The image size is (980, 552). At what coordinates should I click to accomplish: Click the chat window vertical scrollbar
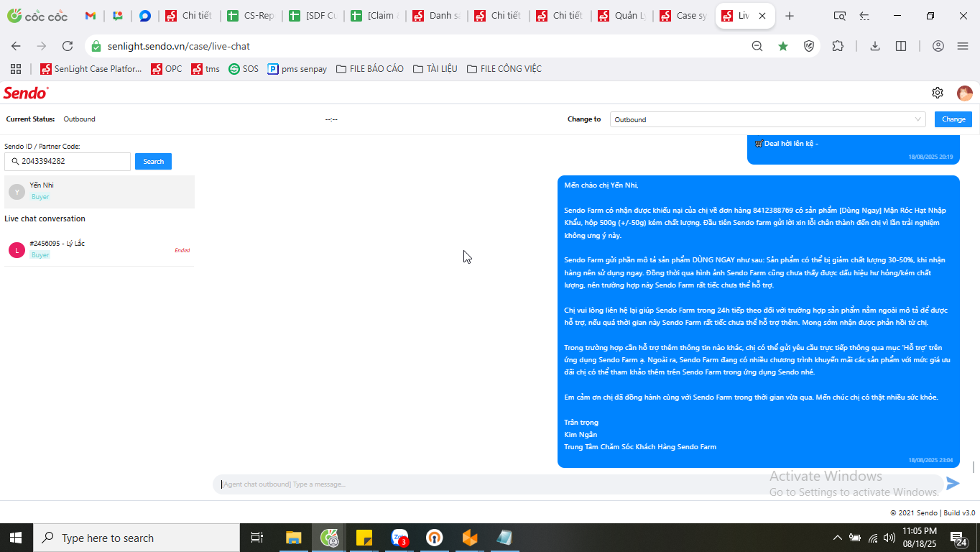pos(974,467)
